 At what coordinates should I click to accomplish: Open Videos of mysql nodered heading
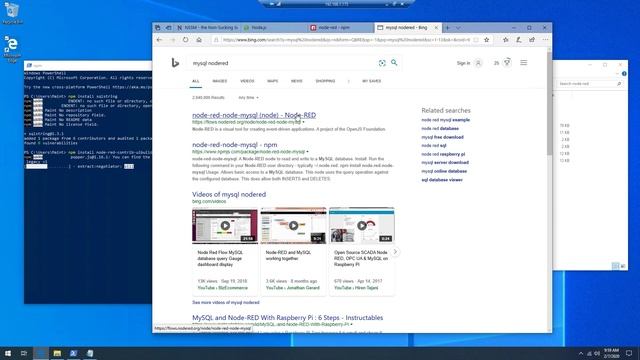pos(229,195)
